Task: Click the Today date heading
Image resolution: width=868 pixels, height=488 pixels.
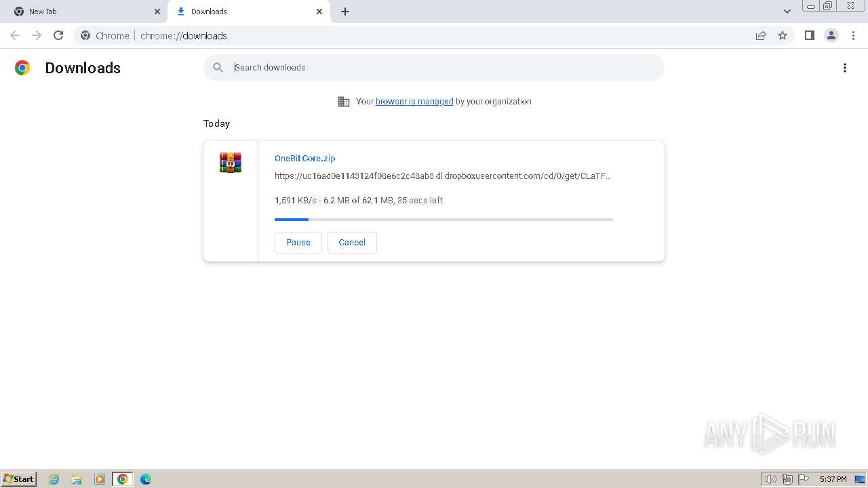Action: [216, 123]
